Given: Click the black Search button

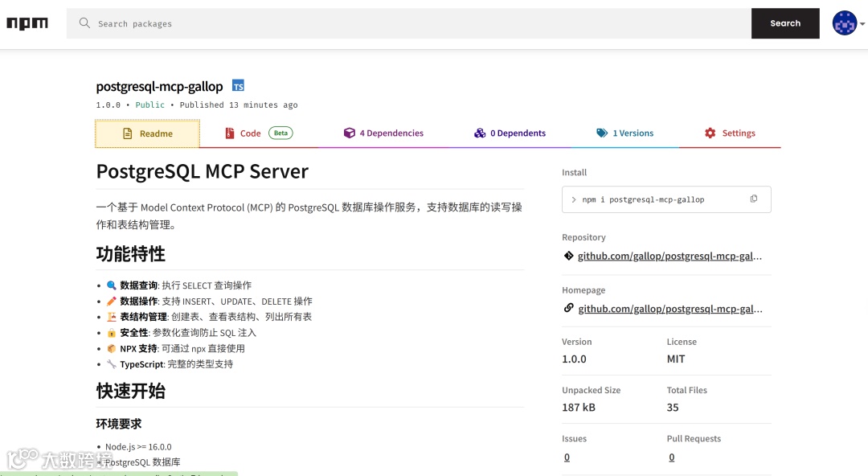Looking at the screenshot, I should click(785, 23).
